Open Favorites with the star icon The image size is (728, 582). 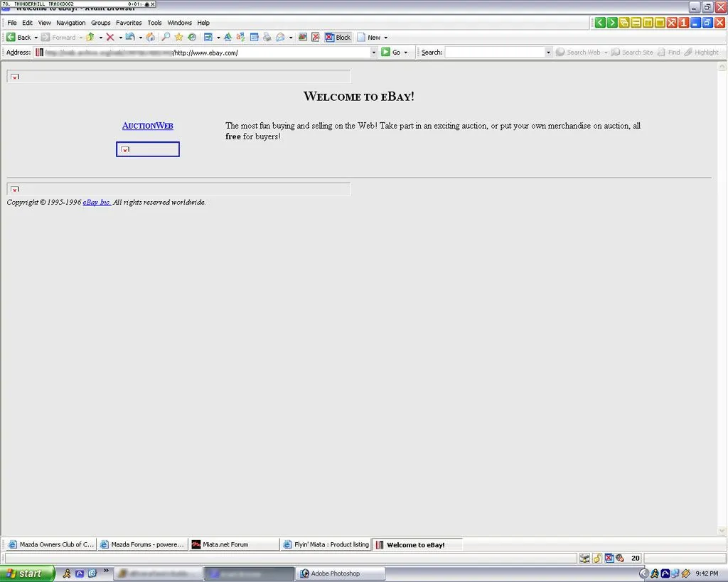(178, 37)
